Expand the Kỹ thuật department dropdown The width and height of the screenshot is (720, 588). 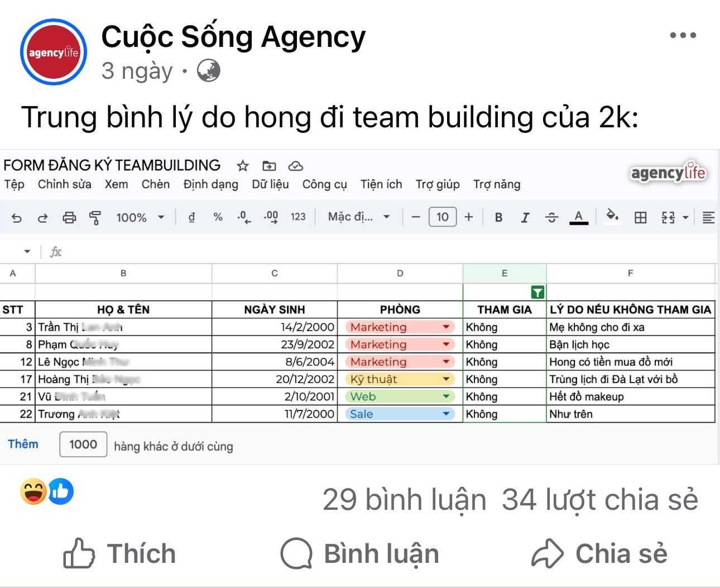446,379
